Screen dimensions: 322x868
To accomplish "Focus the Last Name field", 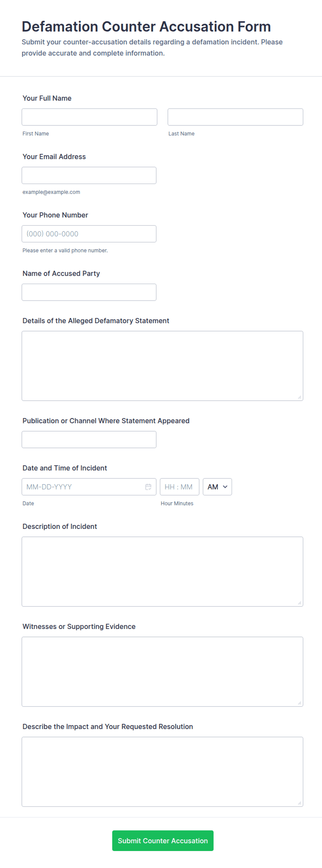I will pyautogui.click(x=235, y=117).
